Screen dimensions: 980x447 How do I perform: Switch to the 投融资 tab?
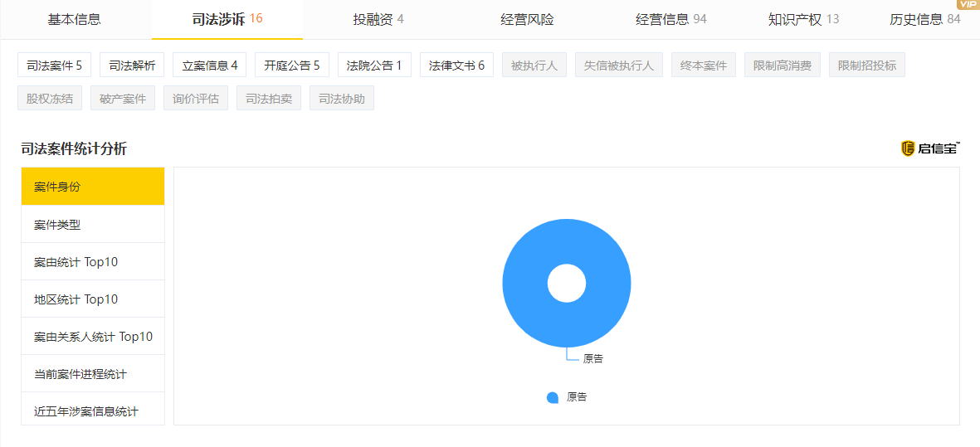[378, 19]
